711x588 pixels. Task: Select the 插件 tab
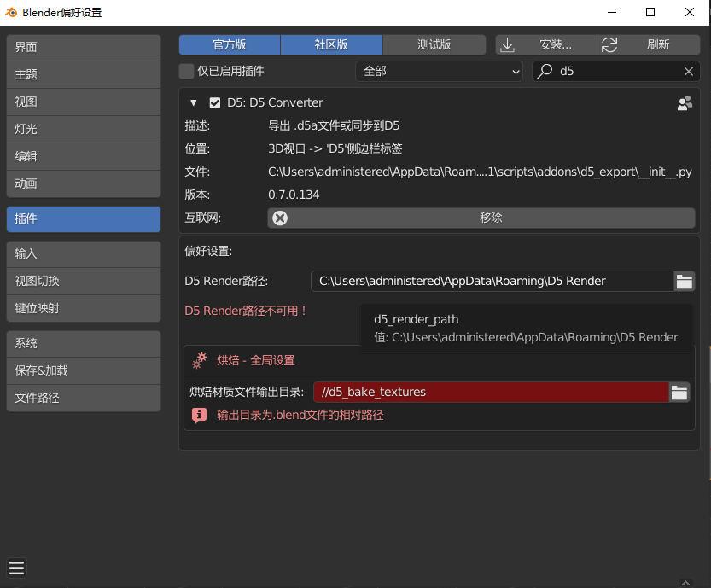pyautogui.click(x=84, y=219)
